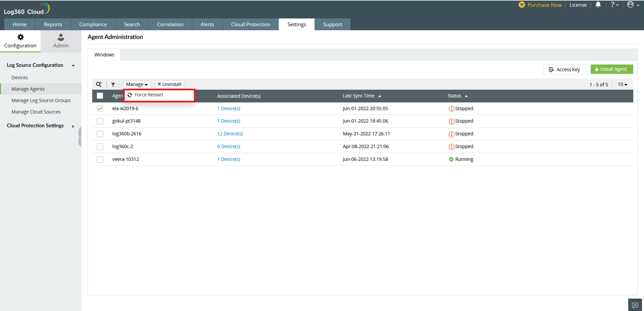Select Force Restart from the menu
Image resolution: width=644 pixels, height=311 pixels.
point(149,95)
